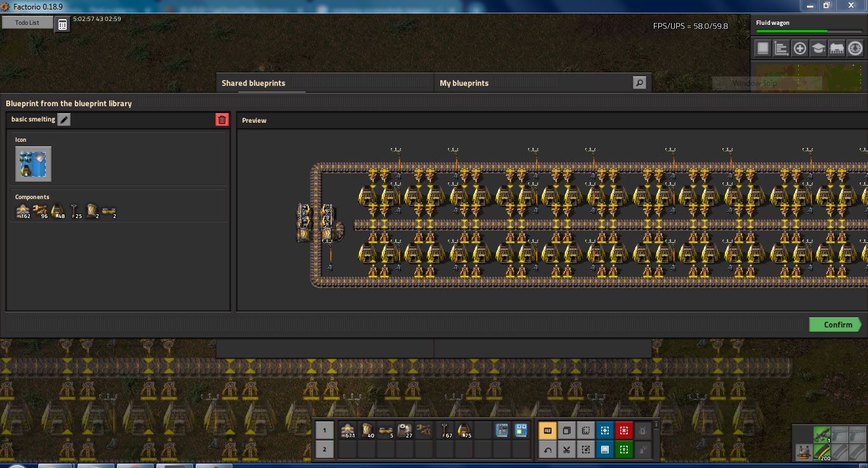This screenshot has height=468, width=868.
Task: Click the FPS/UPS readout text
Action: coord(691,26)
